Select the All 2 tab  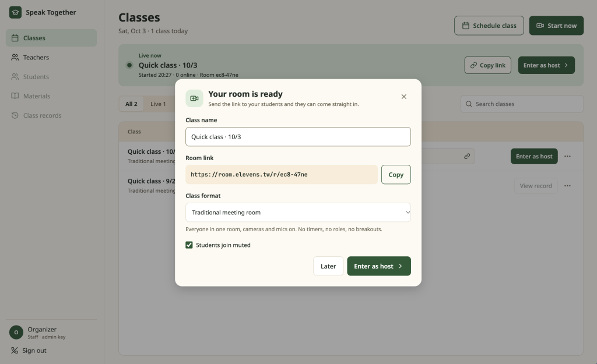click(x=131, y=104)
